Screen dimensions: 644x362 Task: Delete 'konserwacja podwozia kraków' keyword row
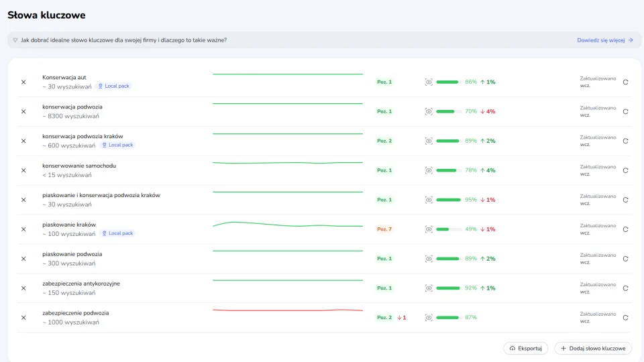point(23,141)
